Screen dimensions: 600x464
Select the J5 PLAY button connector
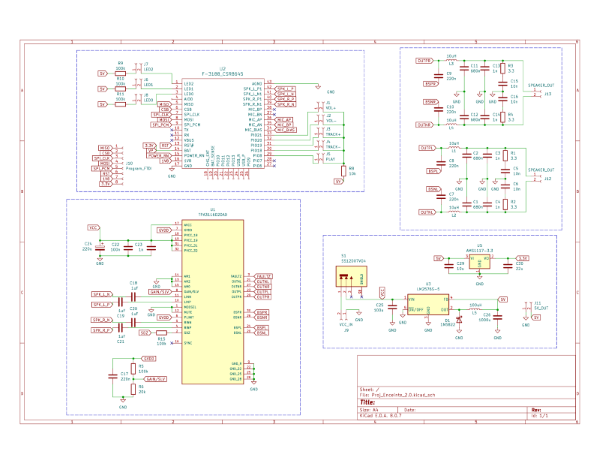[319, 158]
